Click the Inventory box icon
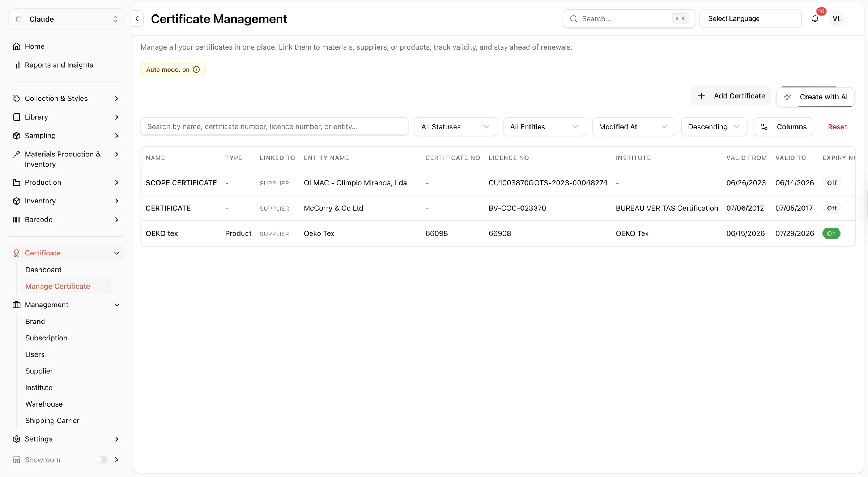 coord(16,201)
